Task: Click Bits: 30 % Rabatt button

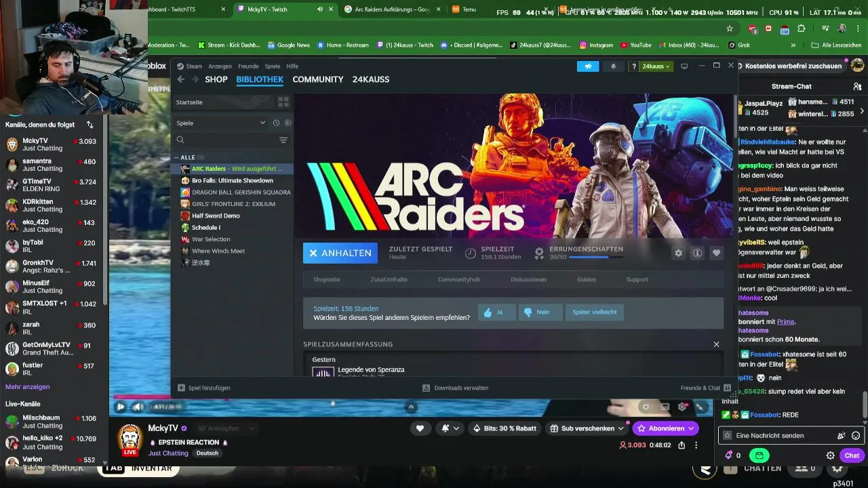Action: 505,428
